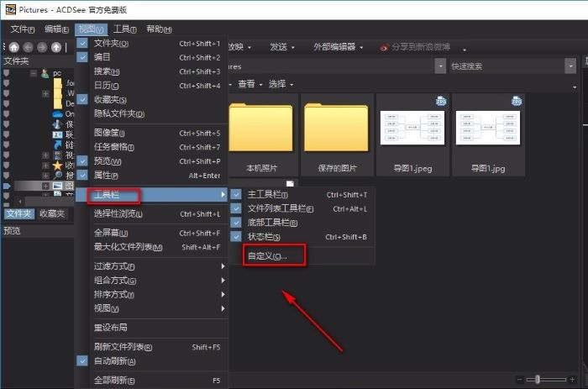588x389 pixels.
Task: Select the 本机照片 folder thumbnail
Action: click(261, 135)
